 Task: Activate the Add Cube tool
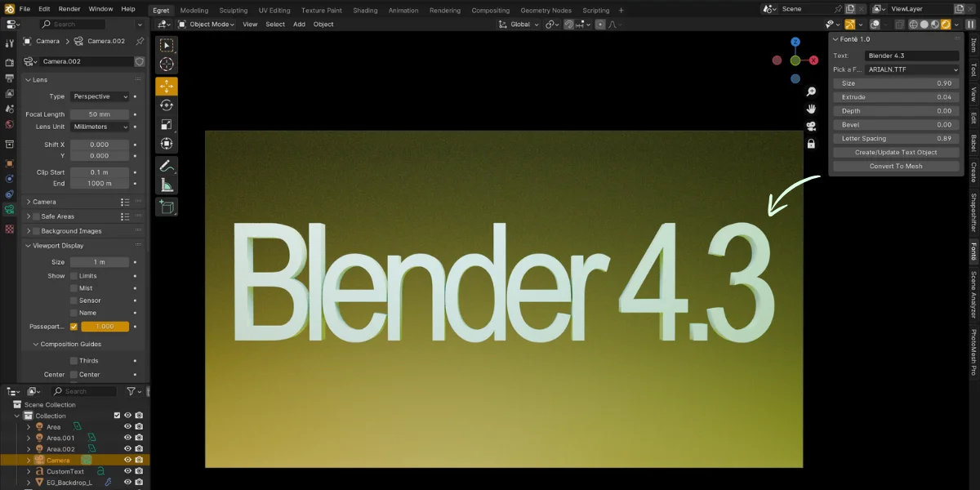point(167,208)
